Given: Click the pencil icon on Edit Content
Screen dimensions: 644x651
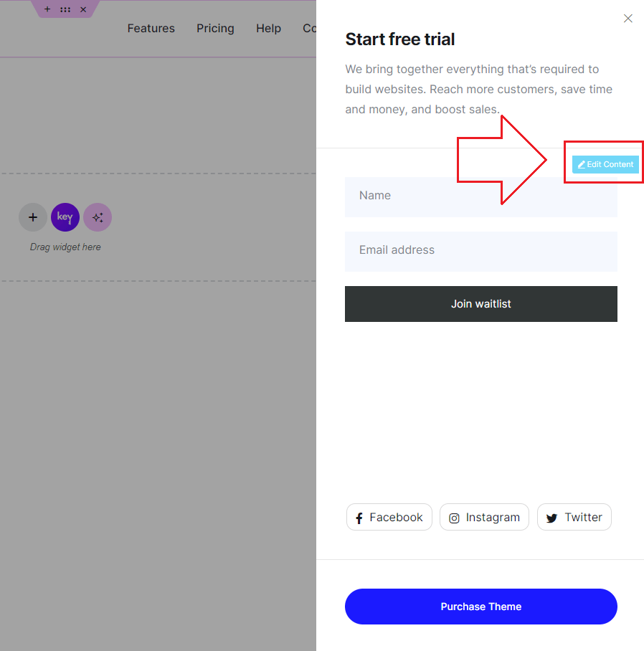Looking at the screenshot, I should point(582,165).
